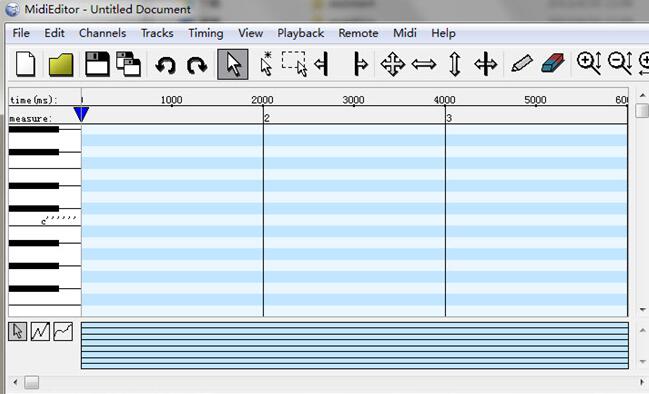The height and width of the screenshot is (394, 649).
Task: Select all events to the left tool
Action: click(322, 64)
